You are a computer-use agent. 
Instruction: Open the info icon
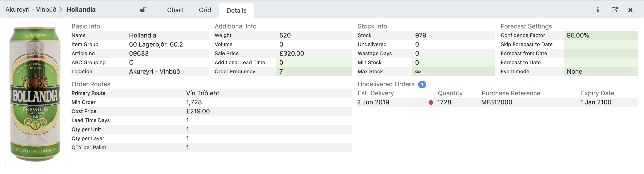598,10
